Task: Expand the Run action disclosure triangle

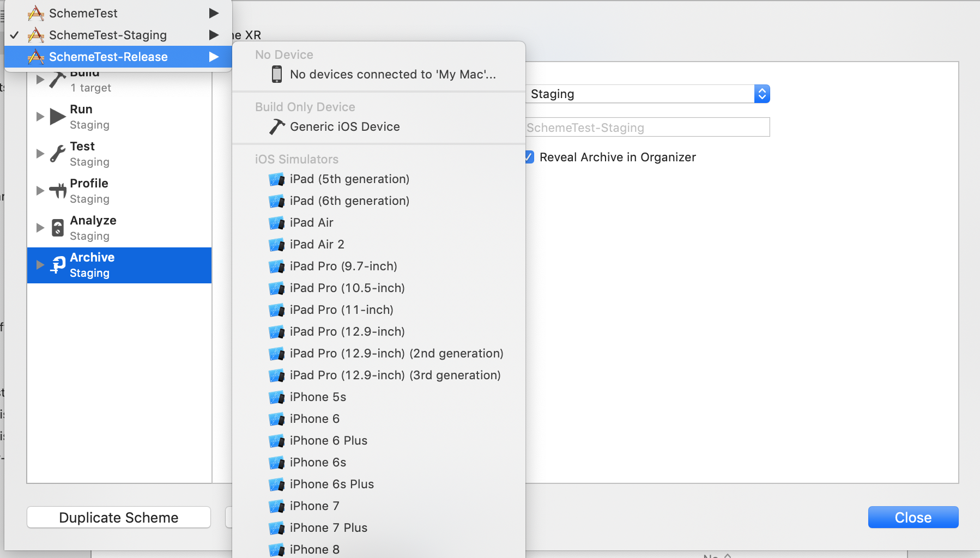Action: [x=40, y=117]
